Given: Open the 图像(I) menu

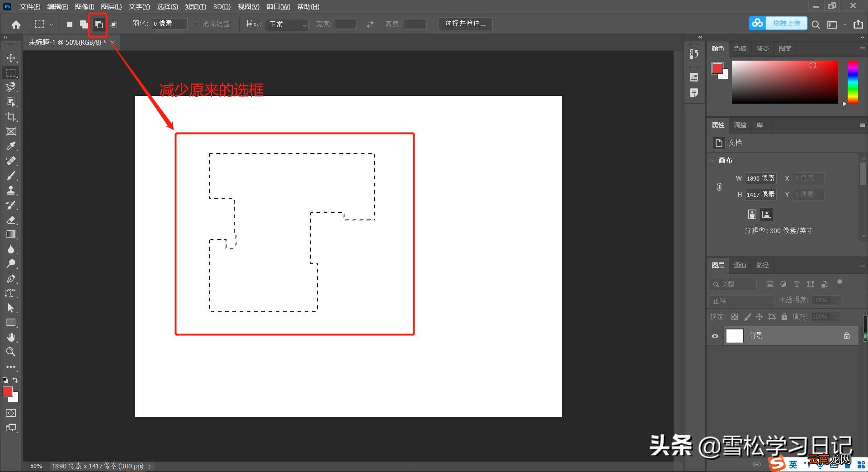Looking at the screenshot, I should coord(85,7).
